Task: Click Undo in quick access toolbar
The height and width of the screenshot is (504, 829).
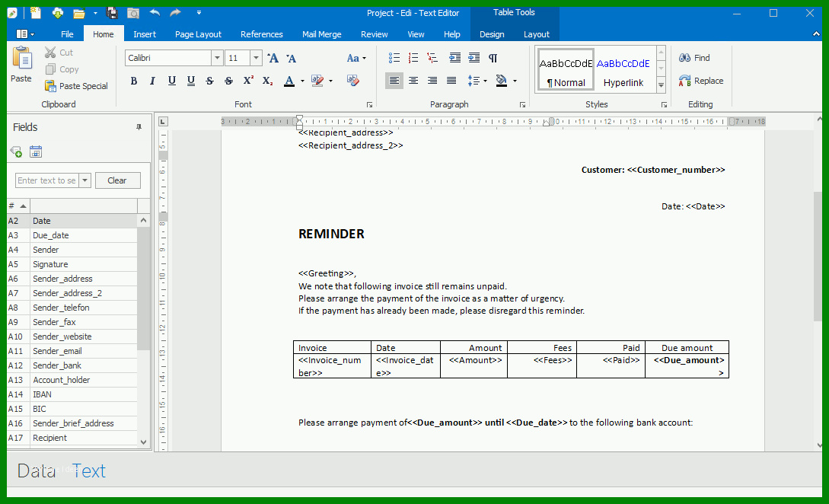Action: pos(155,13)
